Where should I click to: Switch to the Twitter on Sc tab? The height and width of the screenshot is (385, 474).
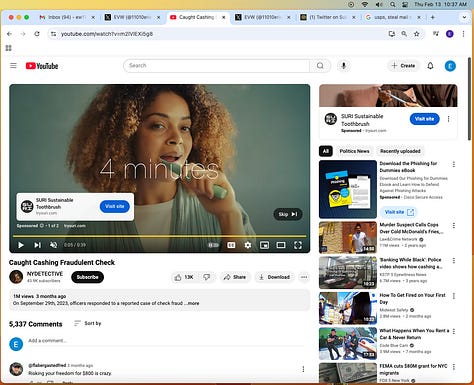[328, 17]
